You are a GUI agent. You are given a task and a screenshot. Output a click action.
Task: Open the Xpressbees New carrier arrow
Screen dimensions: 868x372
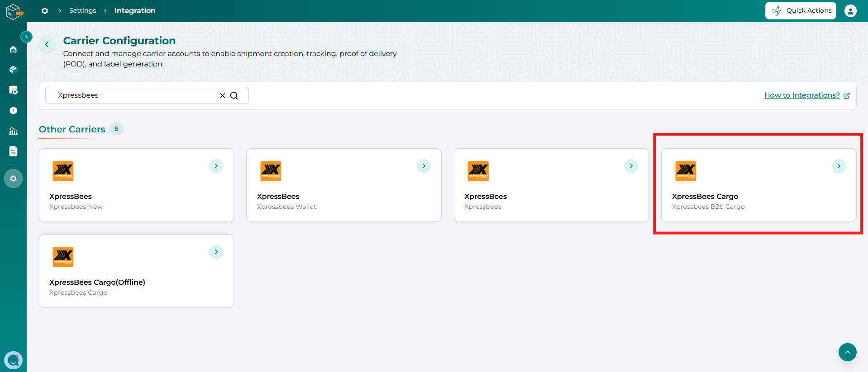pos(216,166)
